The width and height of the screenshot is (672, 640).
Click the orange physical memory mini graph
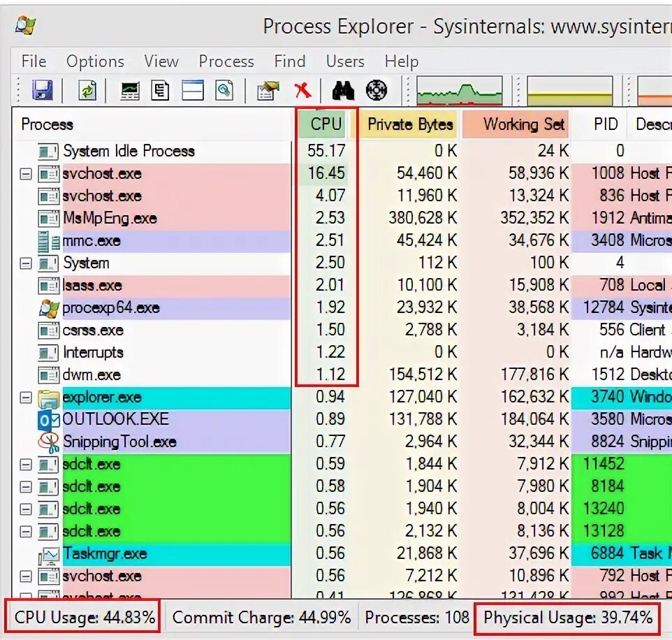point(655,91)
